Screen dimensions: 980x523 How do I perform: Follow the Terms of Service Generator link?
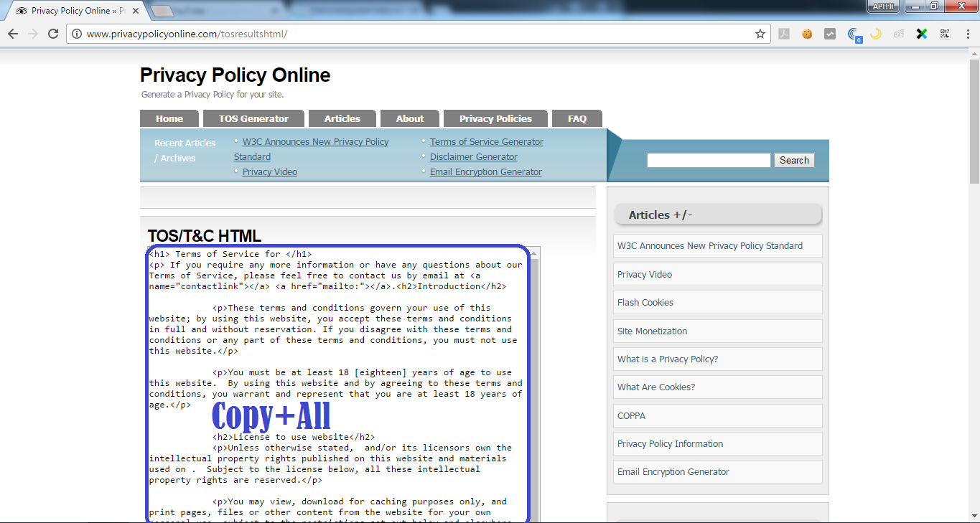coord(487,141)
